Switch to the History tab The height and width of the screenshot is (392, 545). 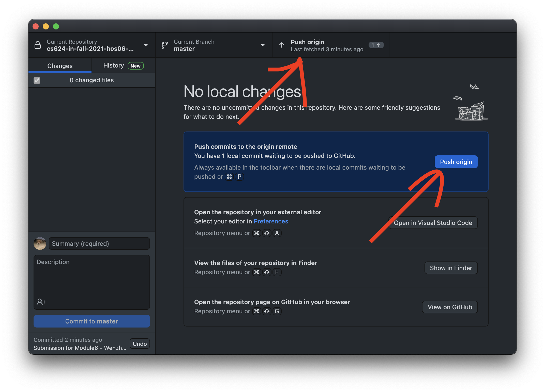(114, 66)
